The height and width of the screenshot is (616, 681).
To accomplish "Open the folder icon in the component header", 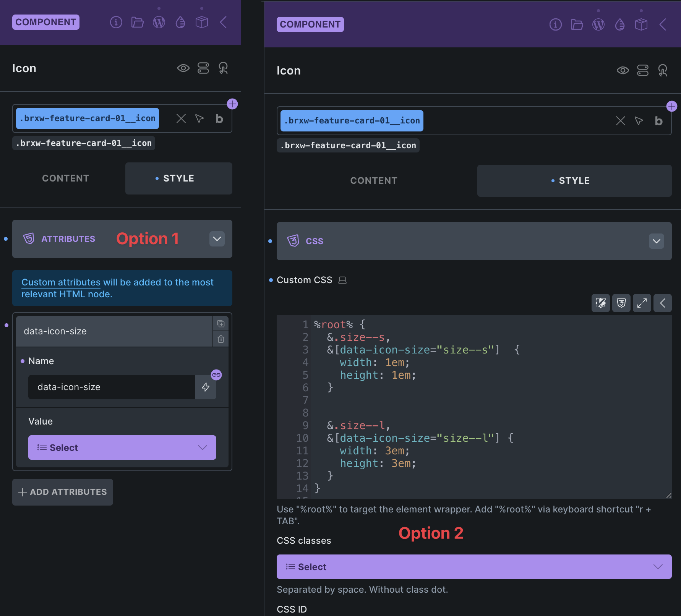I will (138, 22).
